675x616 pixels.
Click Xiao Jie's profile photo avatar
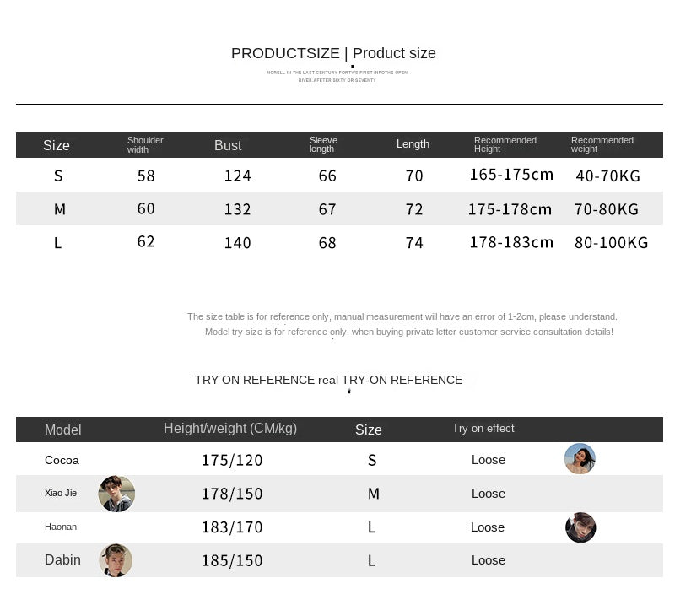pos(116,494)
